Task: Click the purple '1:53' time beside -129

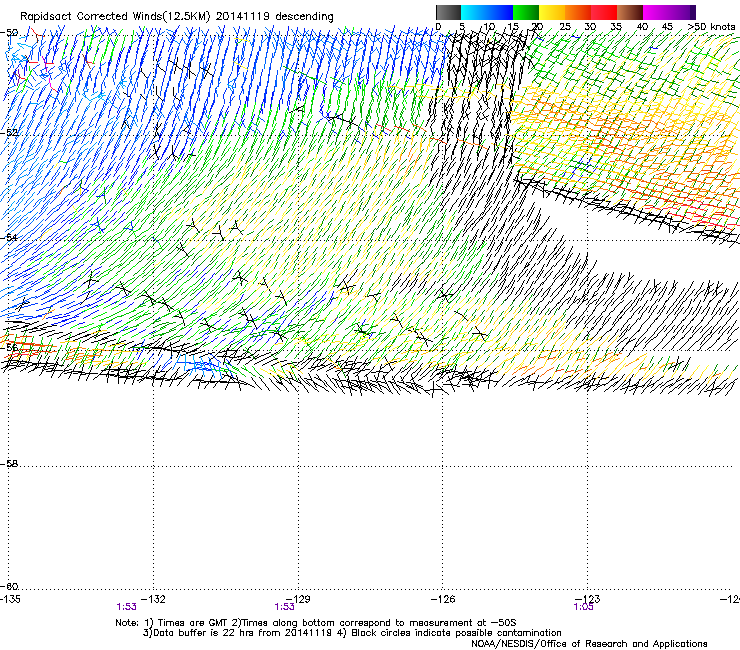Action: pyautogui.click(x=285, y=607)
